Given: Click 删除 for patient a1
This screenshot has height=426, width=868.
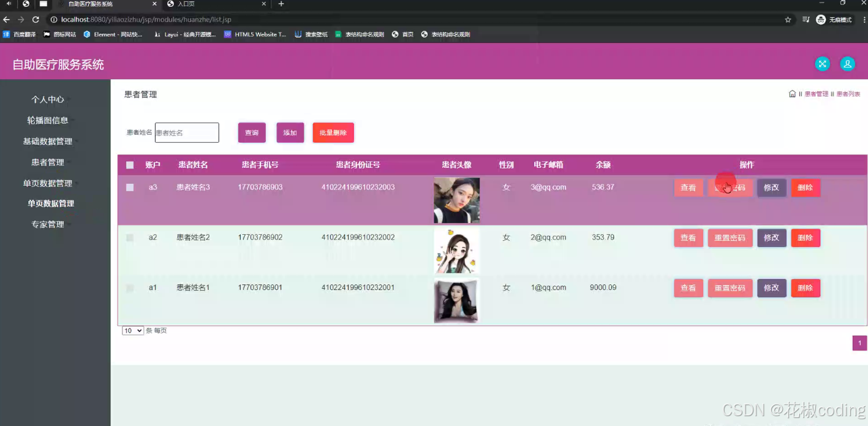Looking at the screenshot, I should point(806,288).
